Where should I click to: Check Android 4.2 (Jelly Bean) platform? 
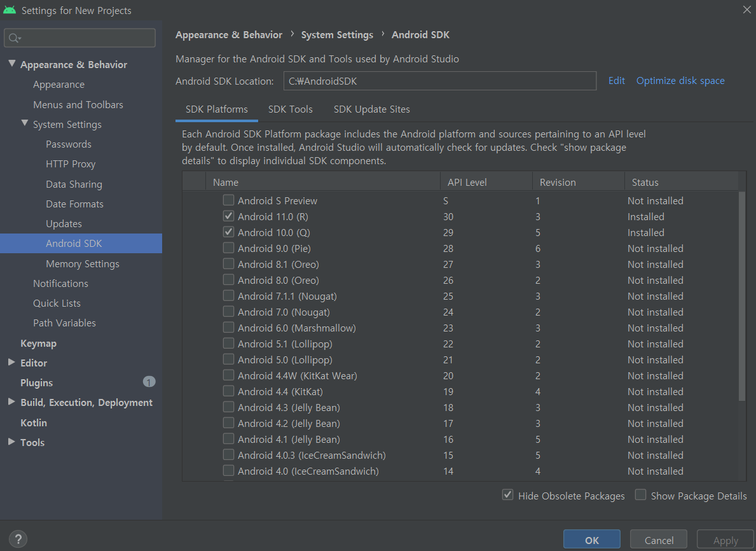coord(228,423)
